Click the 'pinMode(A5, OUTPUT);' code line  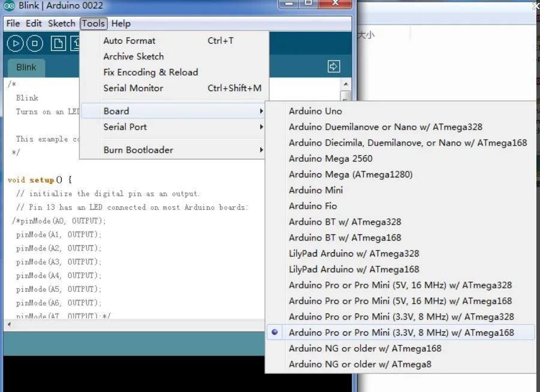[x=59, y=290]
